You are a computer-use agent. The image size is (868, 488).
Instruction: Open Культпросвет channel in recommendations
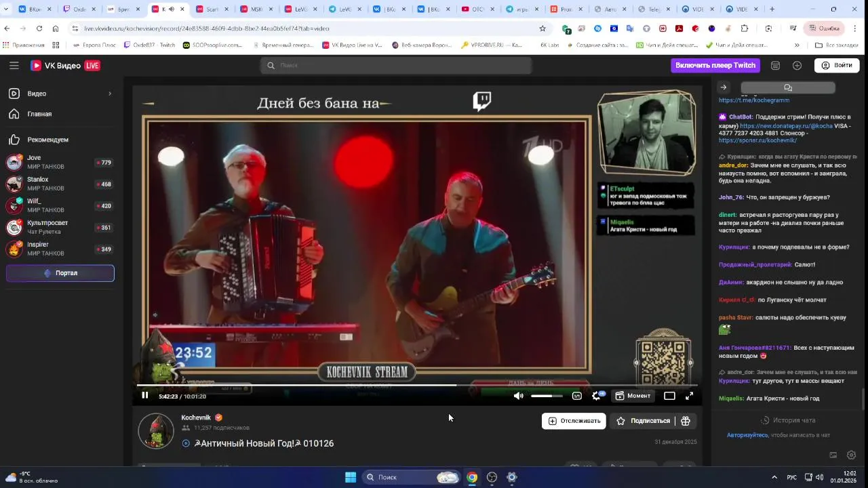[60, 227]
